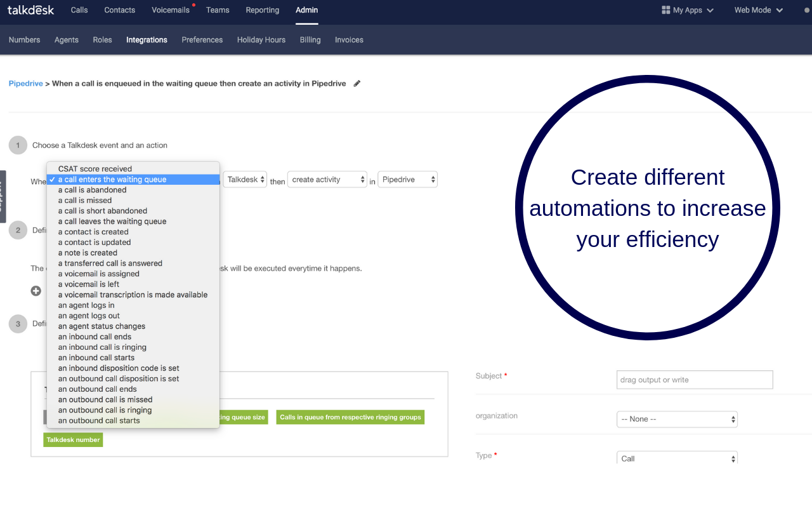Go to Invoices section

coord(349,39)
